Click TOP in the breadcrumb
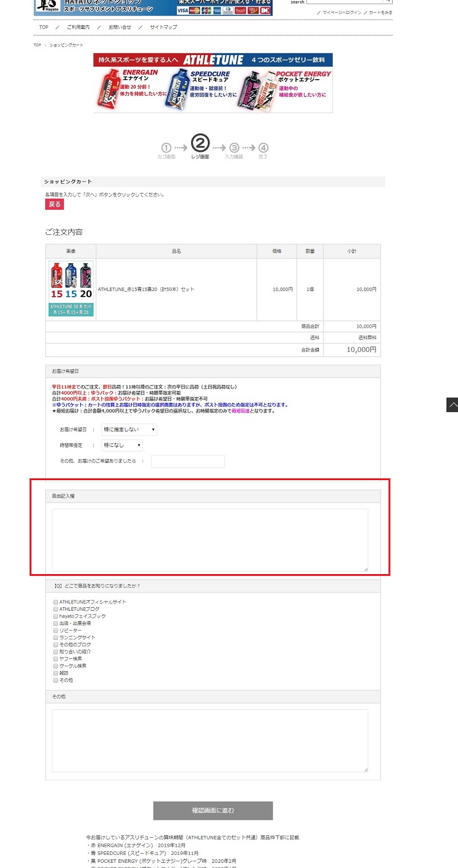 click(37, 45)
